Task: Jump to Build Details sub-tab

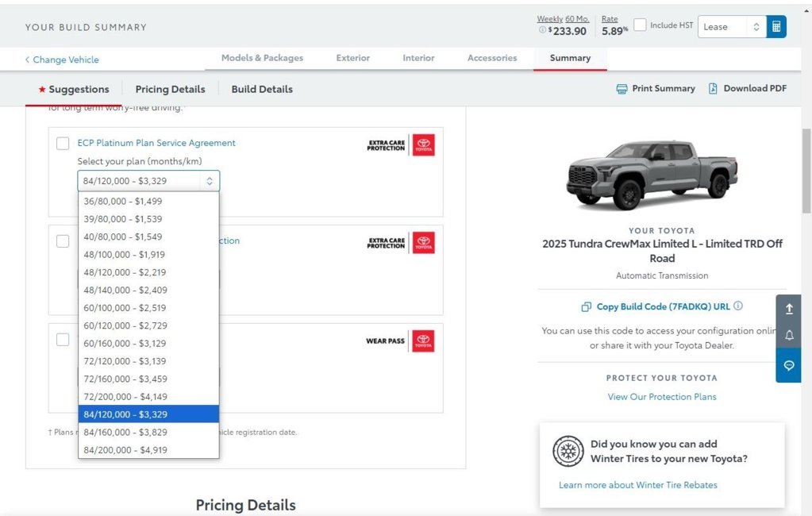Action: click(x=262, y=89)
